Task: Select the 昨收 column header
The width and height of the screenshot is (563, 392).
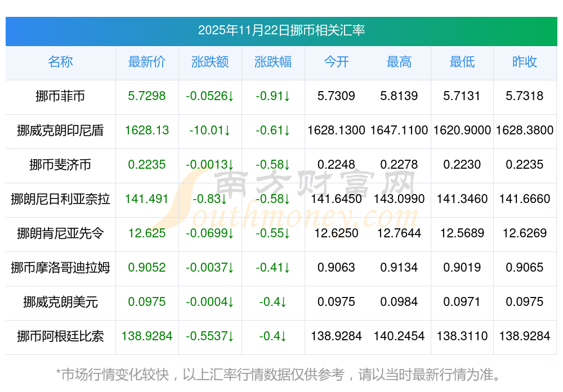Action: 525,62
